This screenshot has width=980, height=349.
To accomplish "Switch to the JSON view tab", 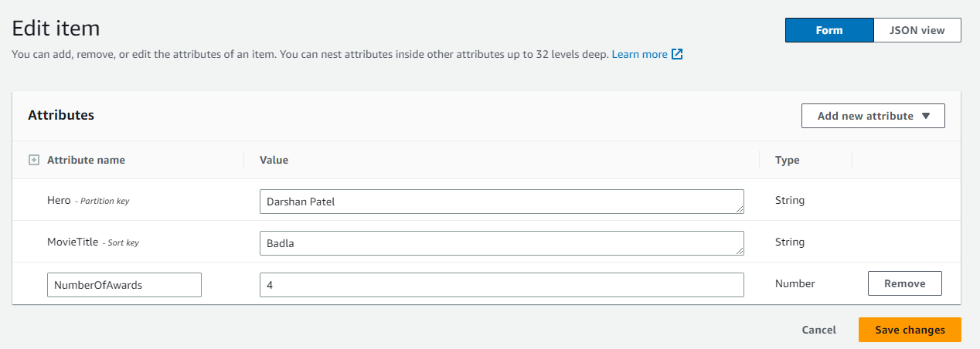I will point(917,30).
